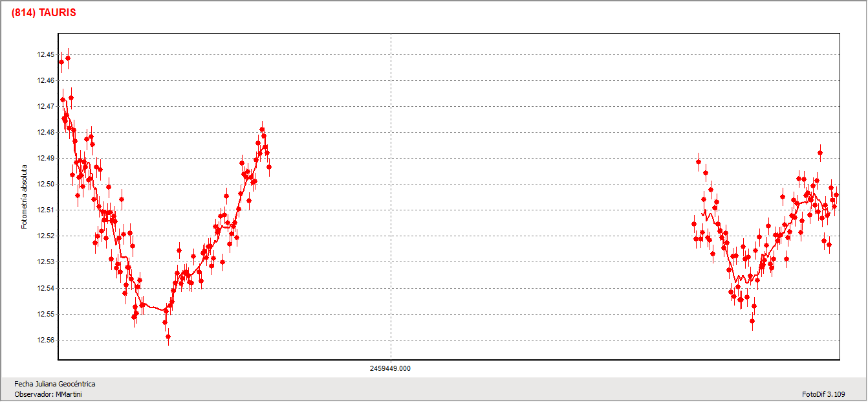Select the 12.47 magnitude tick label
The width and height of the screenshot is (868, 402).
[x=46, y=106]
